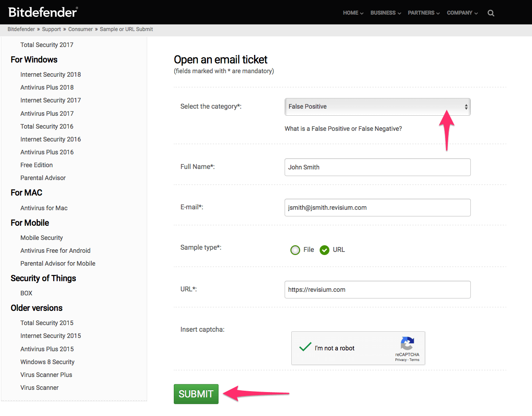Viewport: 532px width, 416px height.
Task: Open Internet Security 2018 sidebar link
Action: (51, 75)
